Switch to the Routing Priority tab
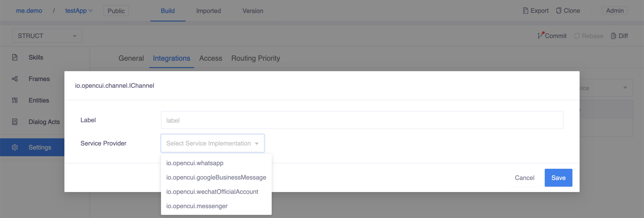 (x=256, y=58)
